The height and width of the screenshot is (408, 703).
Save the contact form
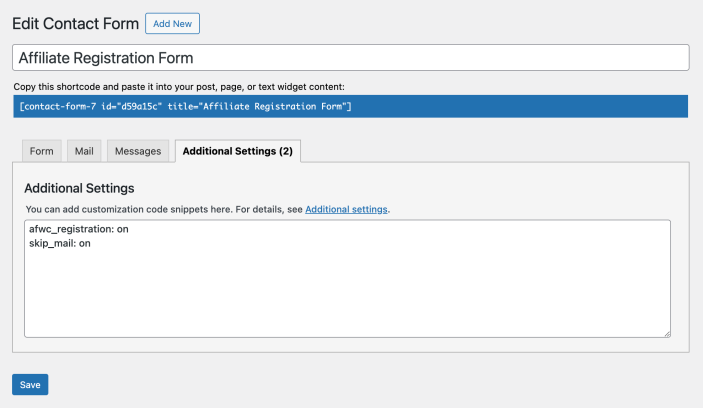[30, 384]
